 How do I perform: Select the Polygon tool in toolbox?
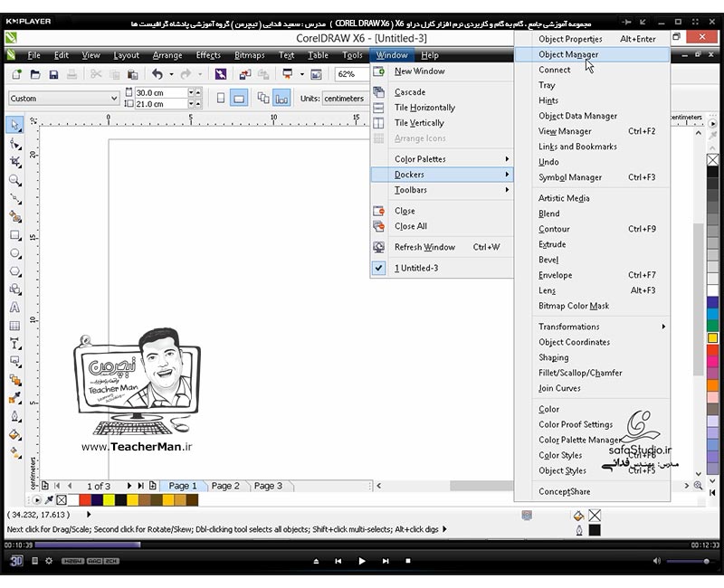(14, 271)
